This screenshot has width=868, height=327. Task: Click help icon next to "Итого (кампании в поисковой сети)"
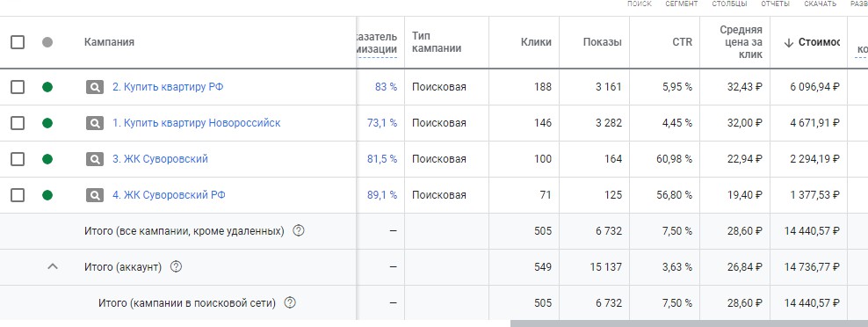click(x=290, y=302)
